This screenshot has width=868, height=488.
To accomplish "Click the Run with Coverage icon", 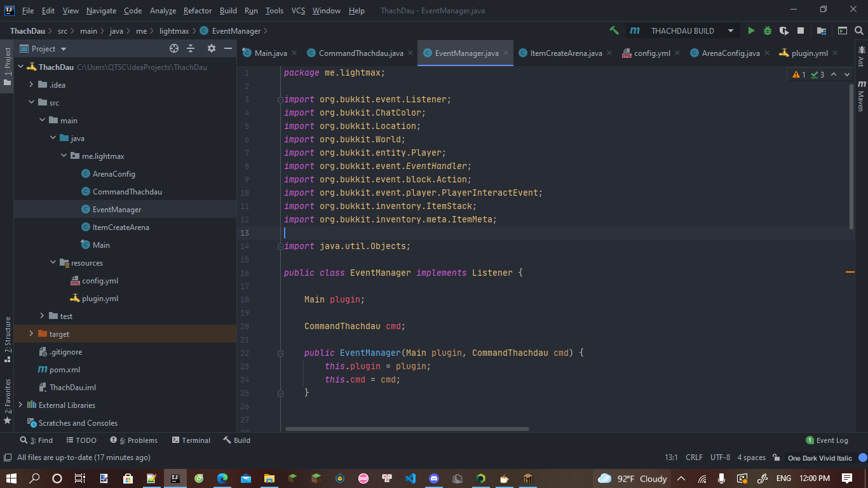I will pyautogui.click(x=784, y=30).
